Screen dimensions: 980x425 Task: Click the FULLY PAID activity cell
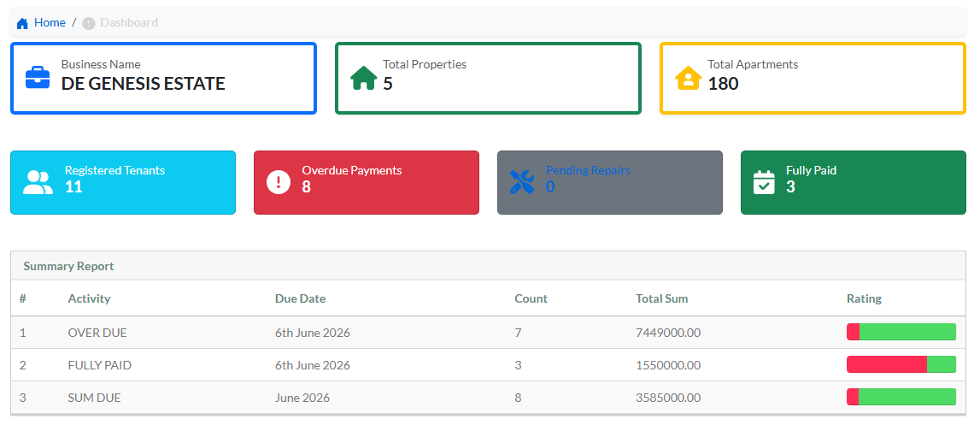[x=100, y=365]
